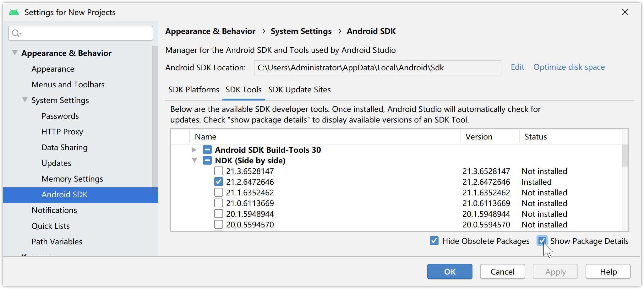Collapse the NDK (Side by side) group

pyautogui.click(x=194, y=161)
